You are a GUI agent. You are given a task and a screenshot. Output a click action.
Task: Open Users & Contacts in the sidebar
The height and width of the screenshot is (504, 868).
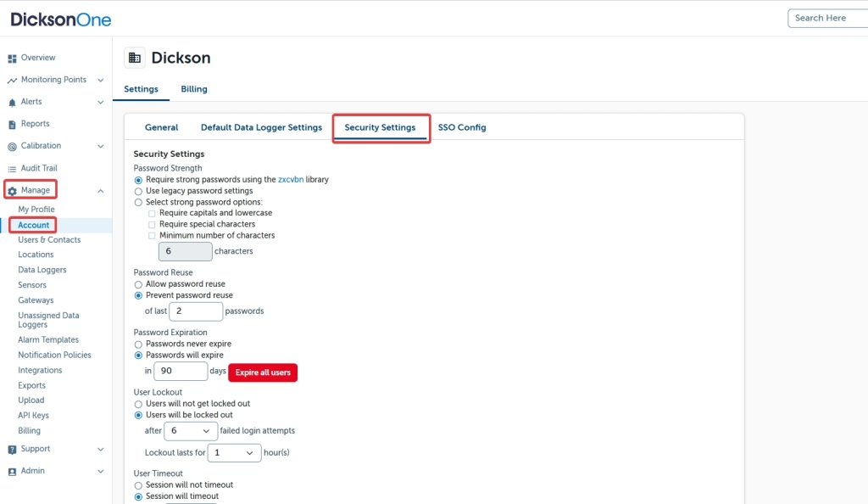click(49, 240)
